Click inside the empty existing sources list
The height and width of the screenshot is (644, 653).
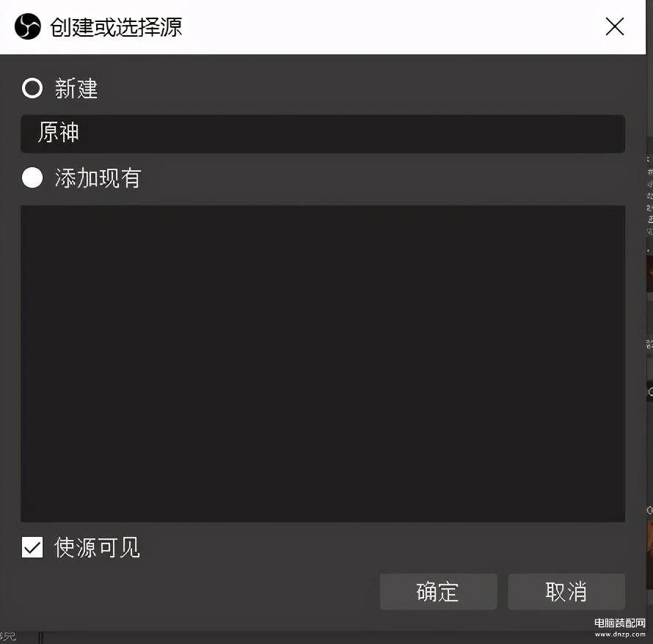coord(323,363)
